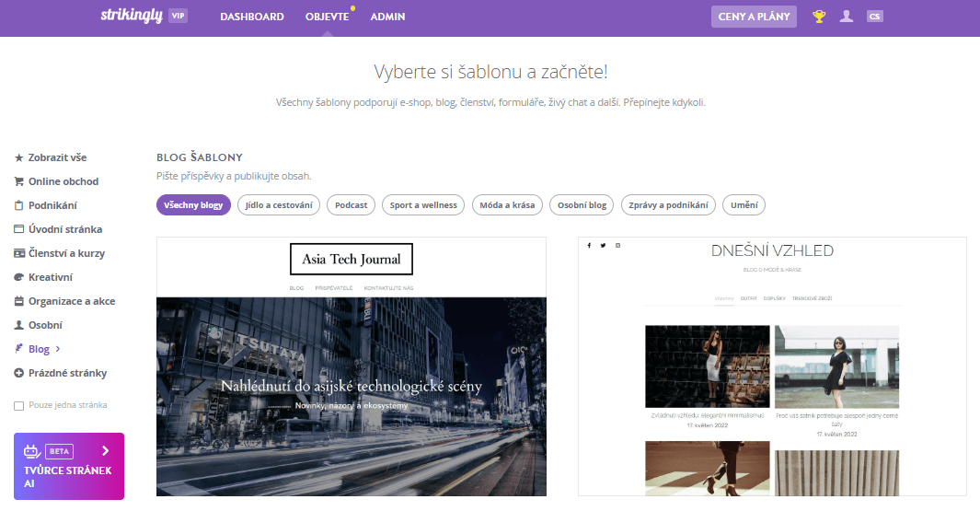This screenshot has height=511, width=980.
Task: Click the palette icon beside Kreativní
Action: (18, 277)
